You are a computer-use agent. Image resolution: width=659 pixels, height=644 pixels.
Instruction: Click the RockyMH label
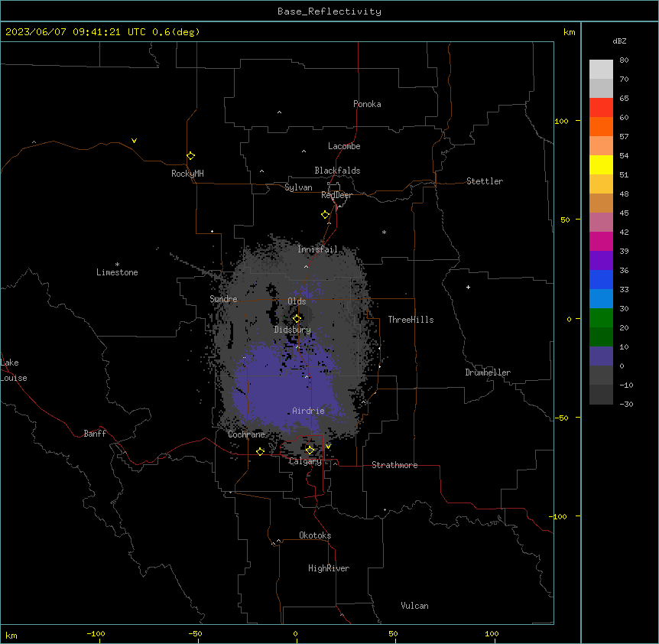187,174
